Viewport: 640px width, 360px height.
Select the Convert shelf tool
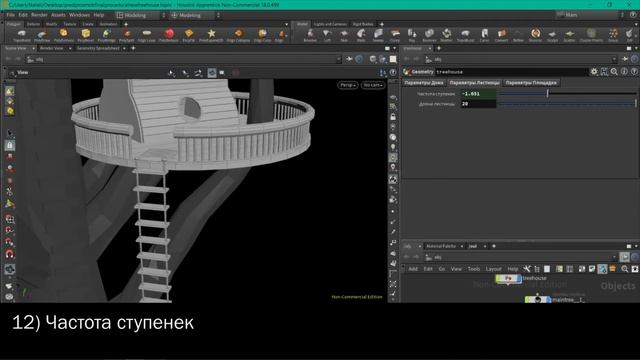coord(502,35)
